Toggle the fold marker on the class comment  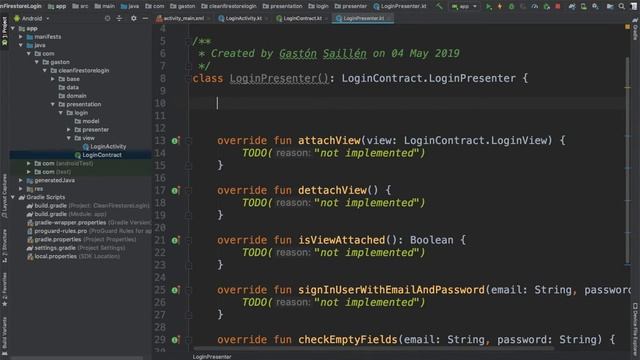click(189, 41)
